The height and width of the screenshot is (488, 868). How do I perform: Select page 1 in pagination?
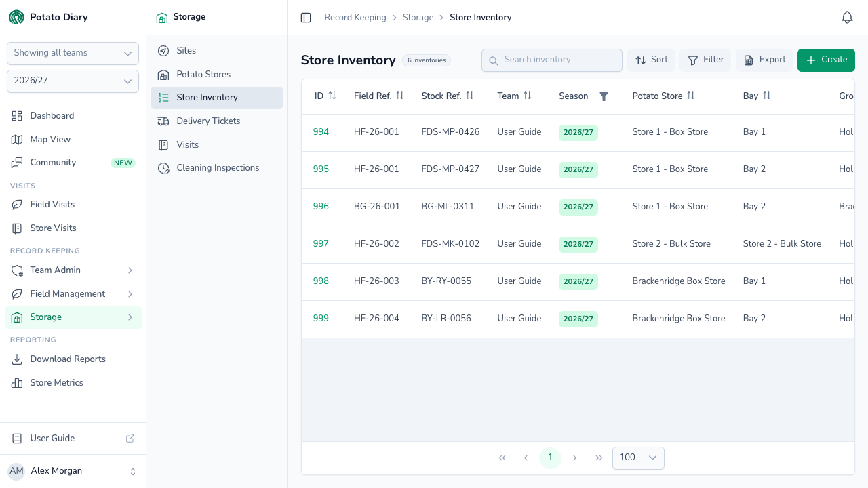[x=550, y=458]
